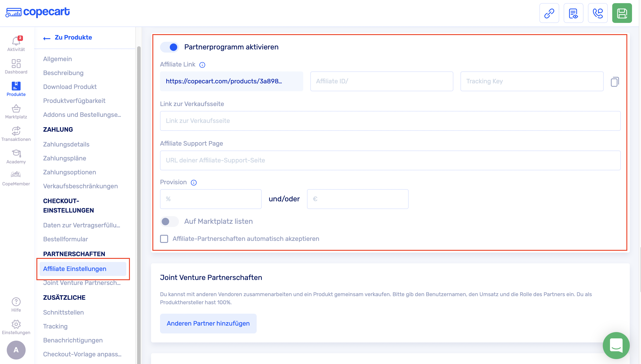Copy affiliate link with copy icon
Image resolution: width=641 pixels, height=364 pixels.
click(x=614, y=82)
